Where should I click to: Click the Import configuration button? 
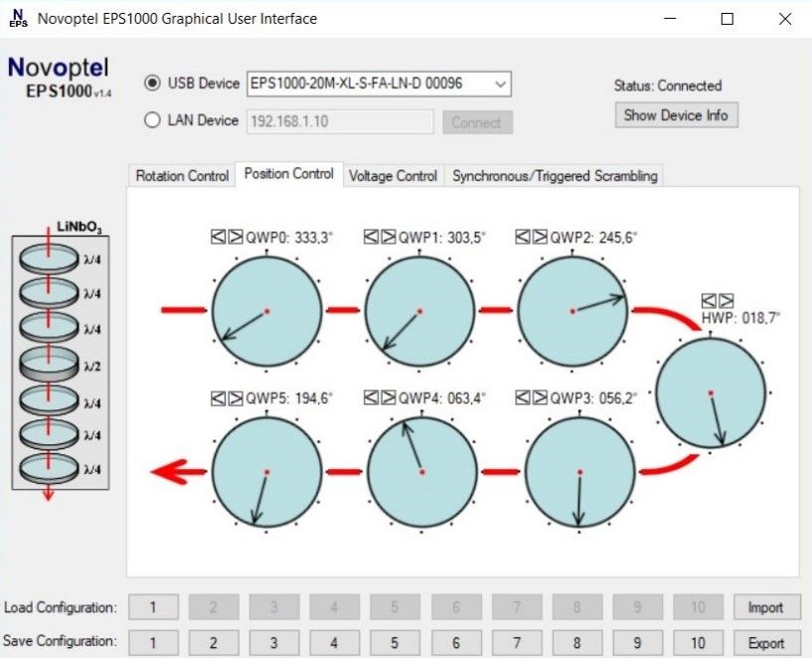click(765, 606)
